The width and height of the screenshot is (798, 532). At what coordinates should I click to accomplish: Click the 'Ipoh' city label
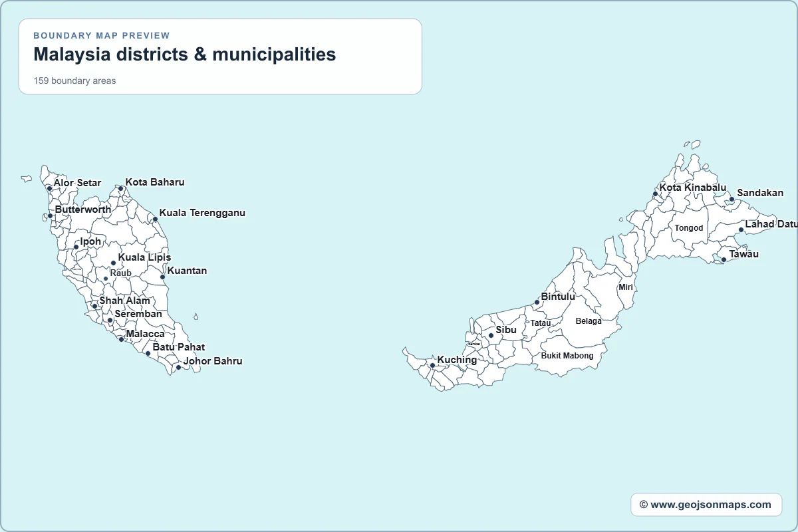[x=90, y=241]
